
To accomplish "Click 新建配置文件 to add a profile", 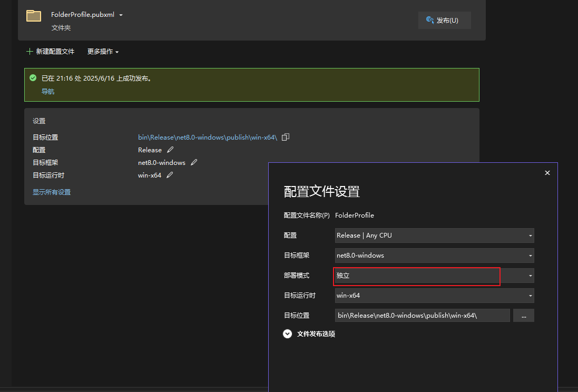I will coord(51,52).
